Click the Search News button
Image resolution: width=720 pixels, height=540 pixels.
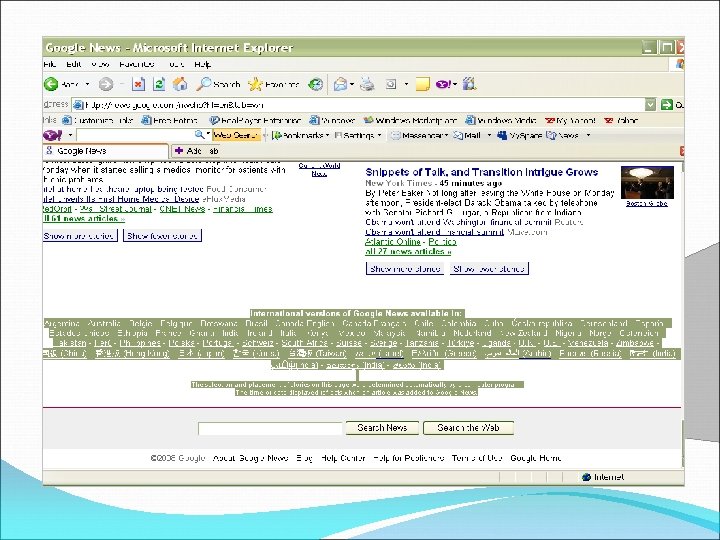click(x=382, y=428)
